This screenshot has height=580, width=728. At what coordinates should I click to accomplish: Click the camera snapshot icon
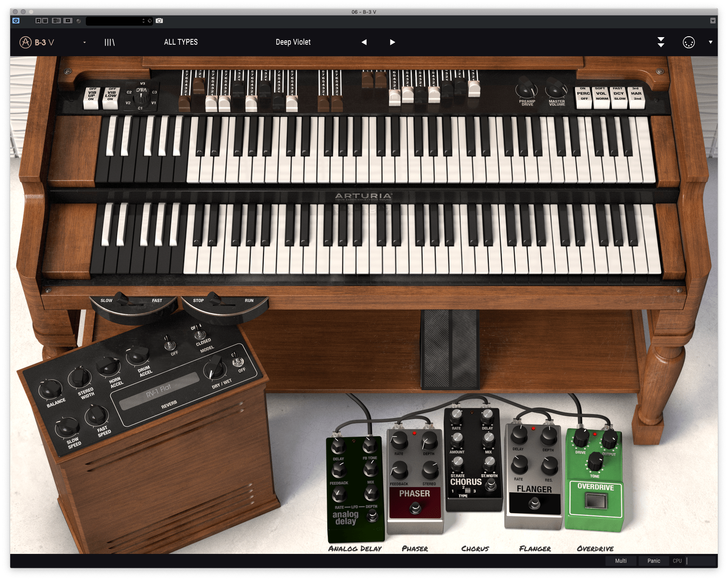[x=159, y=21]
